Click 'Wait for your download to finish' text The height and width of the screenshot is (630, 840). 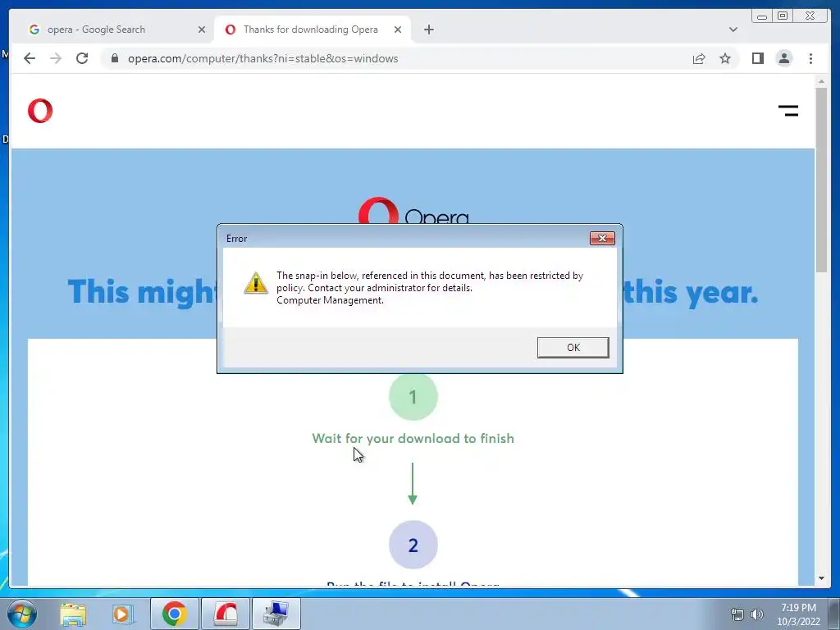[413, 438]
